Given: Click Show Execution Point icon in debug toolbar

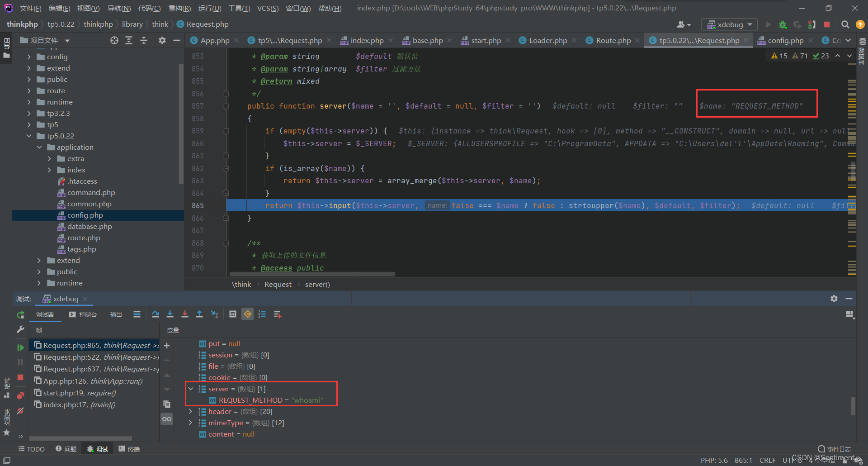Looking at the screenshot, I should [137, 314].
